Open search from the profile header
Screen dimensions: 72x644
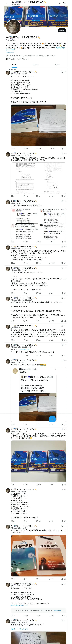pos(64,3)
